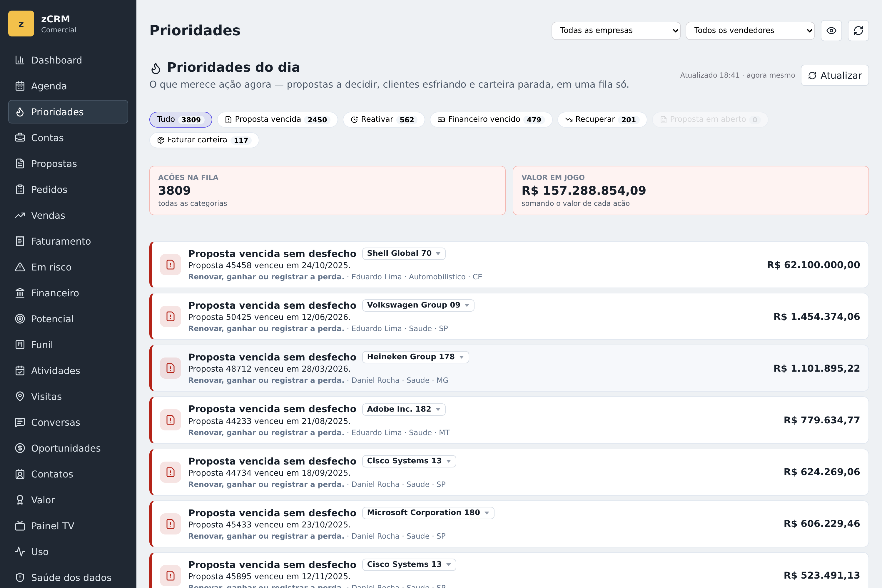Open the Pedidos clipboard icon

click(20, 189)
